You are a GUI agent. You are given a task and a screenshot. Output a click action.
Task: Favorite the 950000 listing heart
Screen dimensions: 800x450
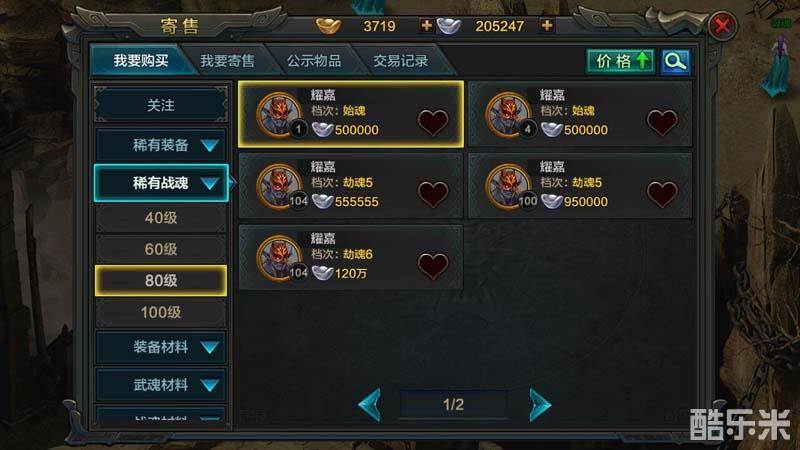click(x=662, y=194)
